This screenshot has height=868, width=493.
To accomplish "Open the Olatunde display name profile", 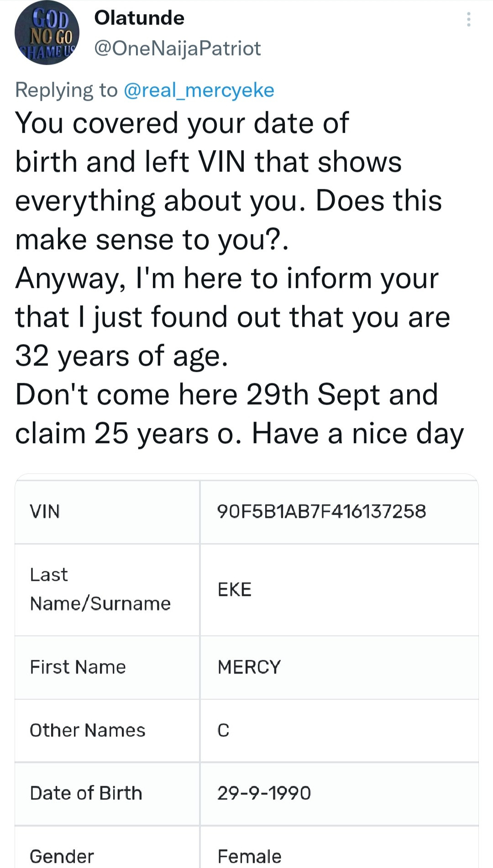I will 139,18.
